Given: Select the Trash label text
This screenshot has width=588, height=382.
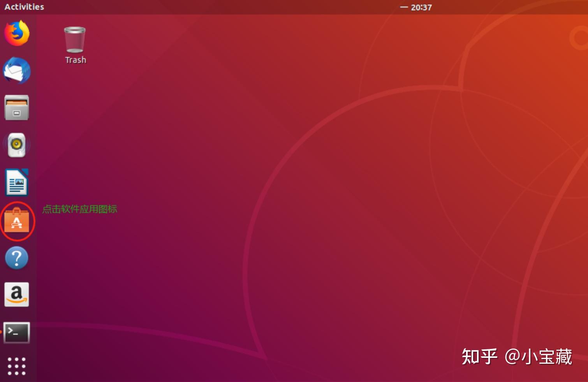Looking at the screenshot, I should pyautogui.click(x=75, y=60).
